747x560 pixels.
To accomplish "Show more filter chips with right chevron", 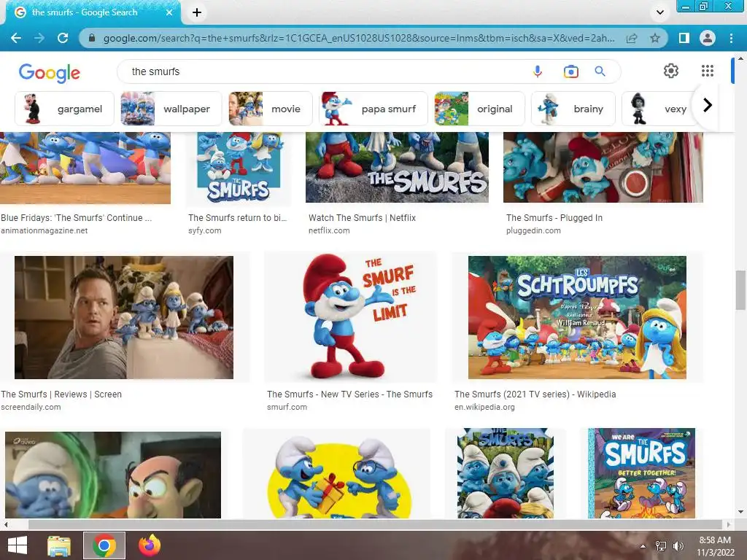I will (708, 105).
